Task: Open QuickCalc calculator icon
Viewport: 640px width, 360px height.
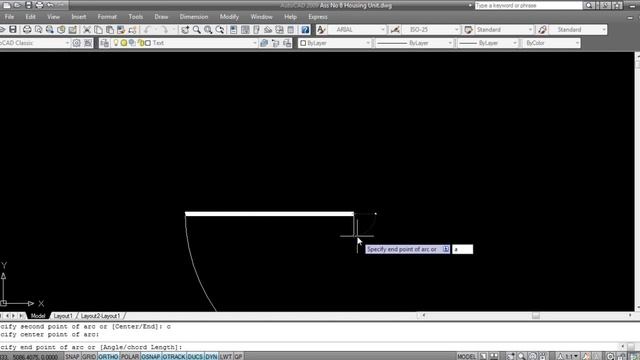Action: point(291,29)
